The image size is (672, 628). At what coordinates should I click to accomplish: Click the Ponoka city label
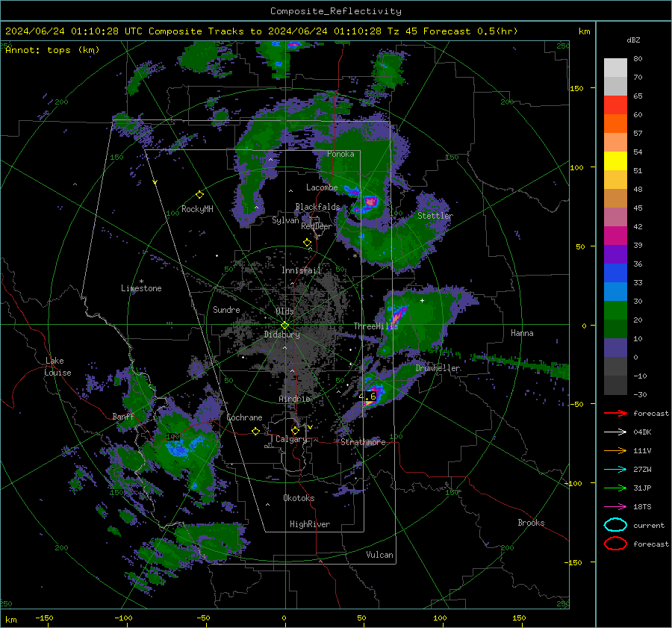coord(340,155)
